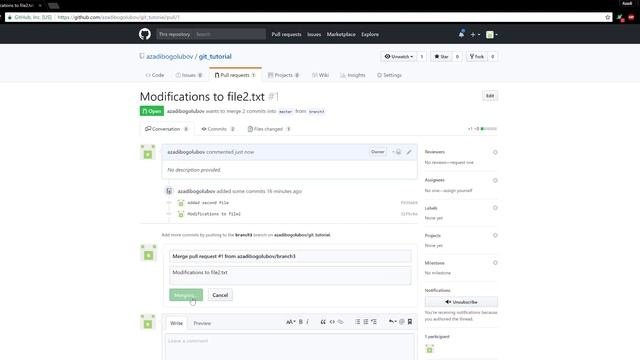640x360 pixels.
Task: Open the user avatar menu in header
Action: pos(491,35)
